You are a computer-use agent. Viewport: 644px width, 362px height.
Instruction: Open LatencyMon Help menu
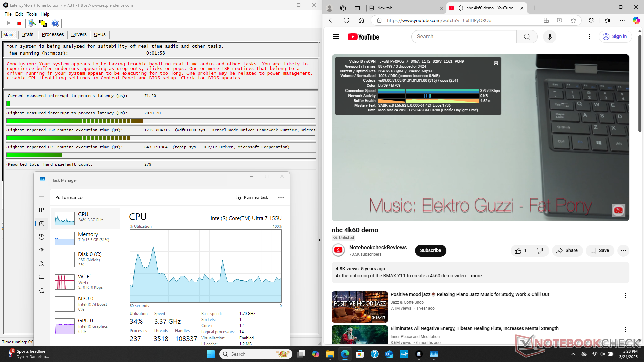click(x=45, y=14)
